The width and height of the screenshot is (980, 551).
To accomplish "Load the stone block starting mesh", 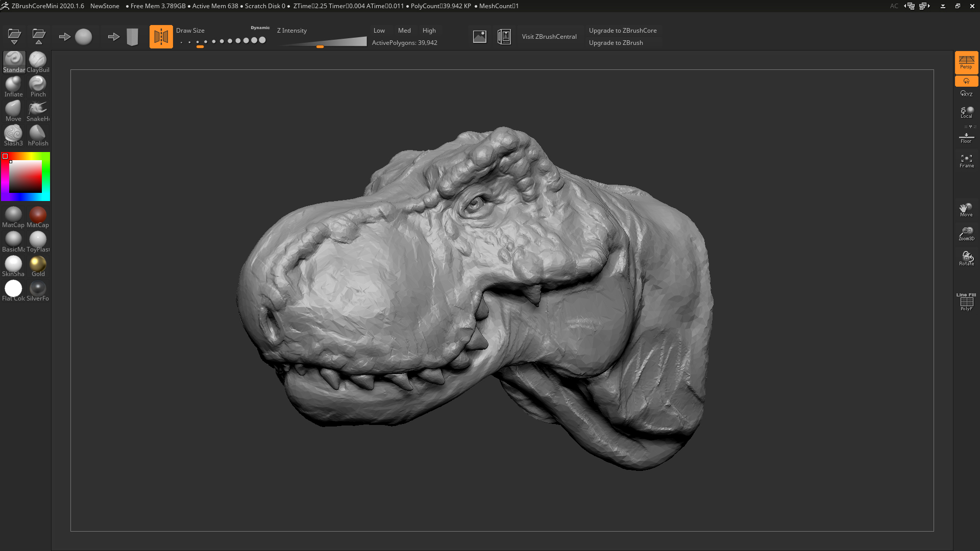I will 132,37.
